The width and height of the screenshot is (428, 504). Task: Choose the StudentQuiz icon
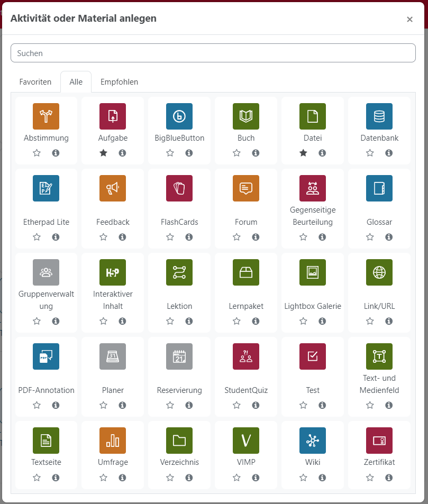click(246, 356)
